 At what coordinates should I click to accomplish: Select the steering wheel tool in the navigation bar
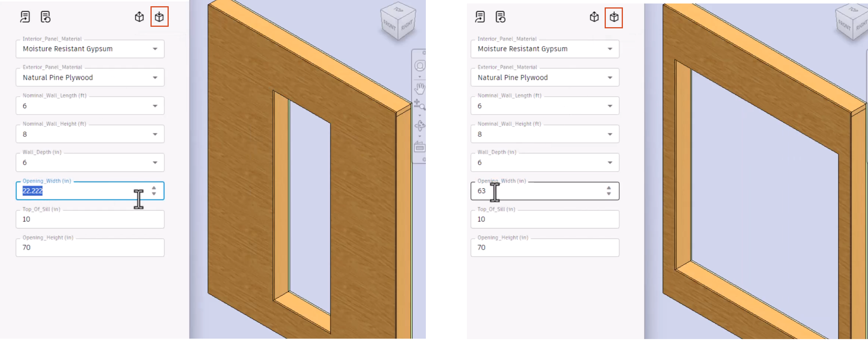point(420,66)
